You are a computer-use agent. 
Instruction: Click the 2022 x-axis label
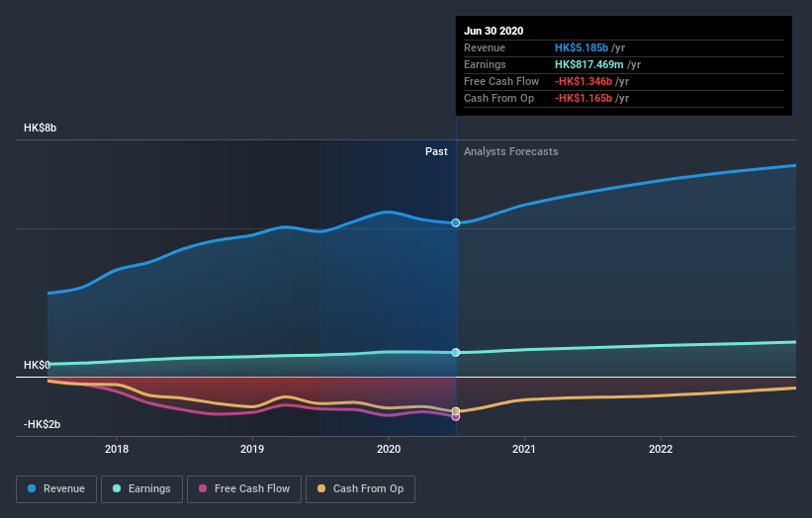pyautogui.click(x=661, y=449)
